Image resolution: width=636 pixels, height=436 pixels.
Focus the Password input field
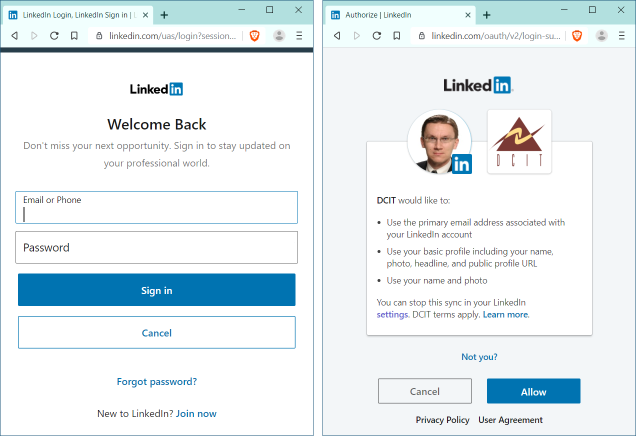point(157,247)
